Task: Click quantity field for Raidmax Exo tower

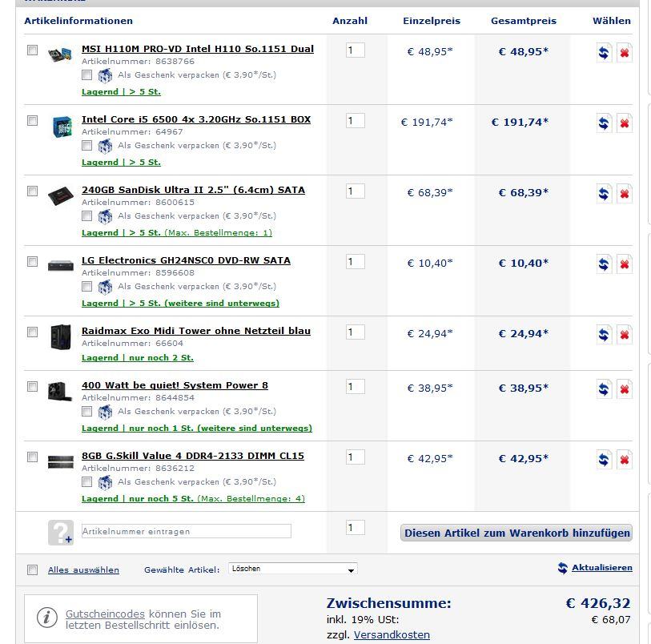Action: (355, 332)
